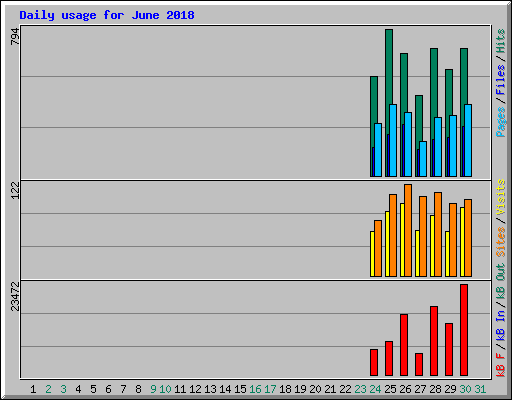Click day 5 on the x-axis
Screen dimensions: 512x400
(x=93, y=389)
